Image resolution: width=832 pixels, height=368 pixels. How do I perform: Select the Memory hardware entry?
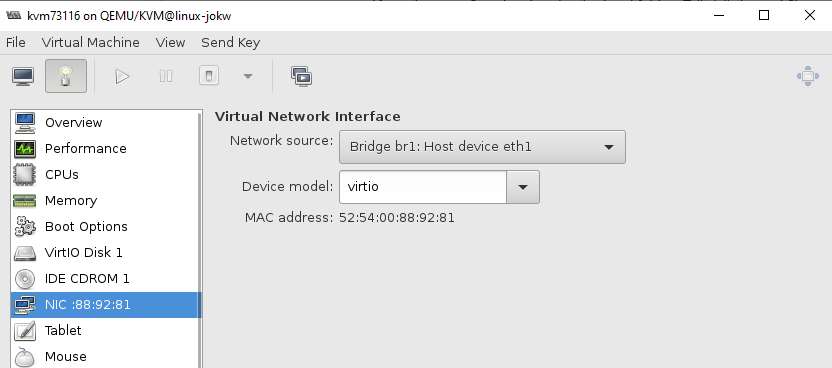[x=106, y=200]
